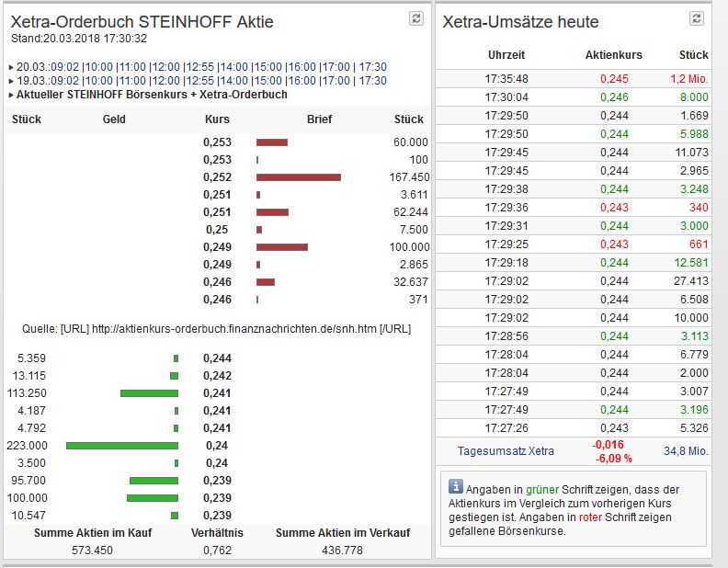Open 20.03. orderbook snapshot at 12:55
Image resolution: width=728 pixels, height=568 pixels.
[198, 67]
